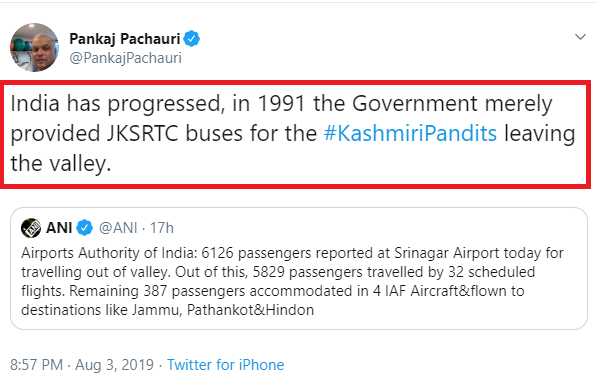This screenshot has height=389, width=598.
Task: Open the quoted ANI tweet about Srinagar Airport
Action: 299,268
